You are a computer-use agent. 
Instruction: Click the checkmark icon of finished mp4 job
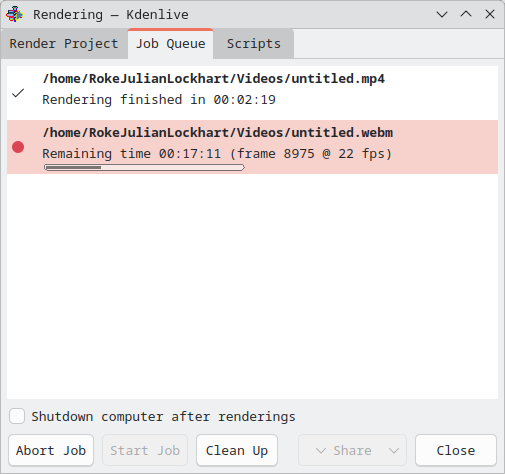point(18,93)
